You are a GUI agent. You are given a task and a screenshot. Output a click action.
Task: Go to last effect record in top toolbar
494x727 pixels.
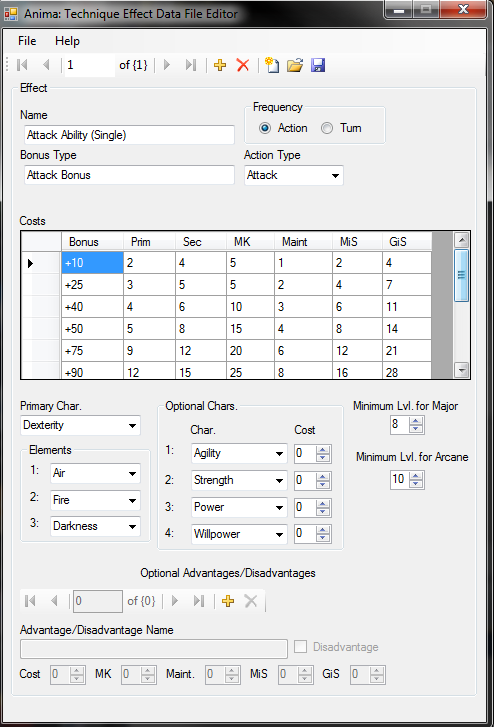pos(191,65)
